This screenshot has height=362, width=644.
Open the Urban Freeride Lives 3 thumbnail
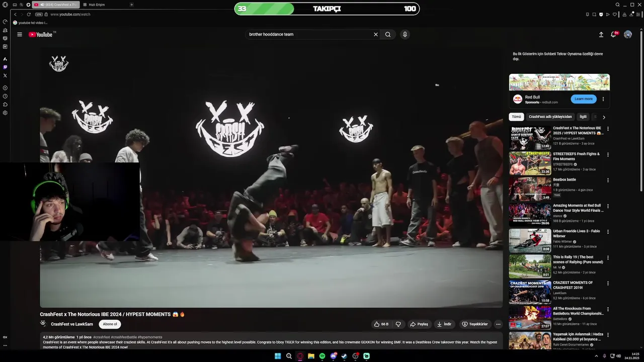point(530,240)
